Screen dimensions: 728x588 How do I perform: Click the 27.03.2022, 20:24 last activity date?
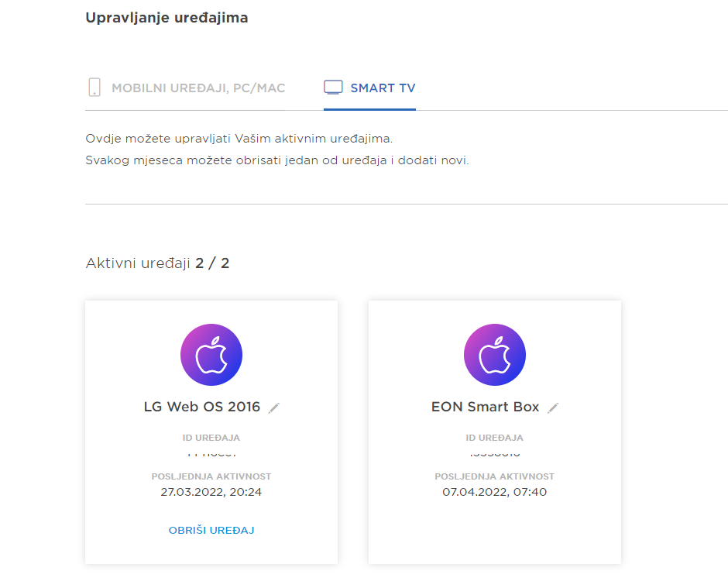click(x=211, y=492)
